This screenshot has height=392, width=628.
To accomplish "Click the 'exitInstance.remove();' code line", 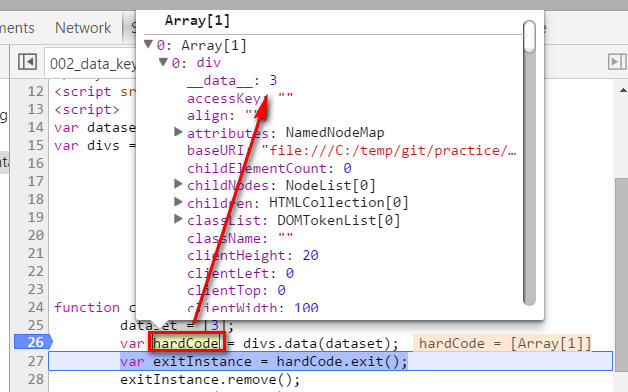I will coord(210,379).
